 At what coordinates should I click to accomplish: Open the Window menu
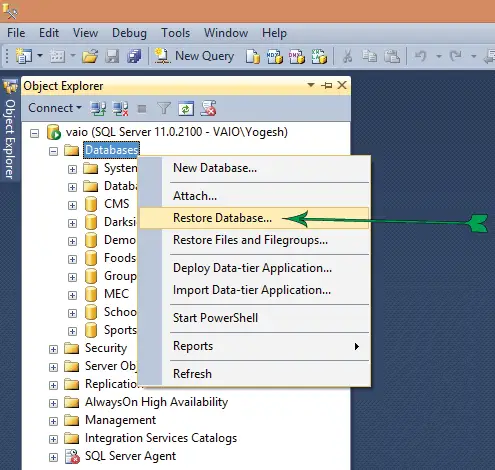tap(226, 33)
